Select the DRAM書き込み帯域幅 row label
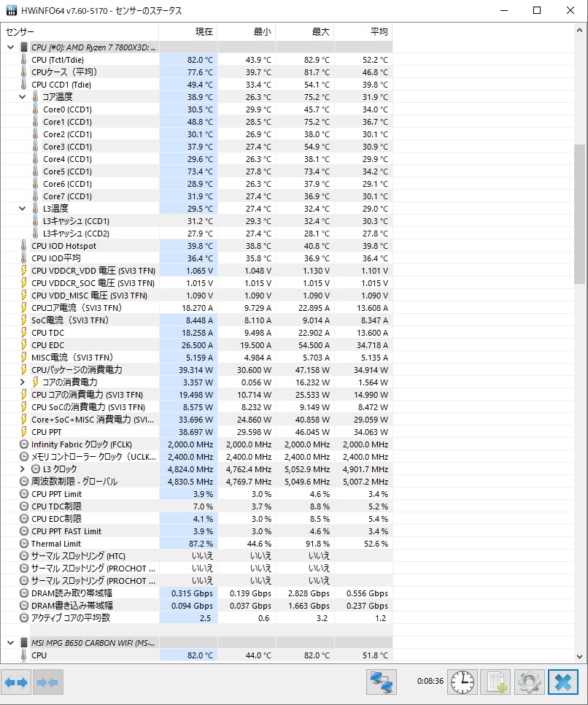 (x=72, y=606)
